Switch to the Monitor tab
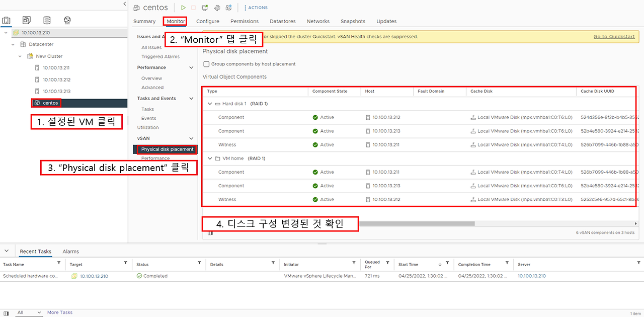Screen dimensions: 644x319 tap(176, 21)
